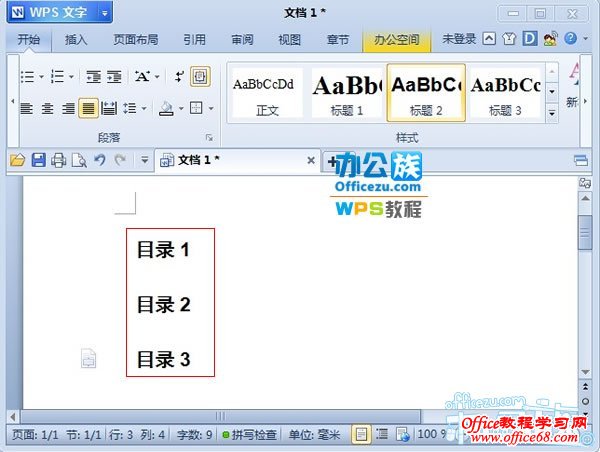Toggle the highlighted text tool icon in paragraph row

pyautogui.click(x=200, y=77)
